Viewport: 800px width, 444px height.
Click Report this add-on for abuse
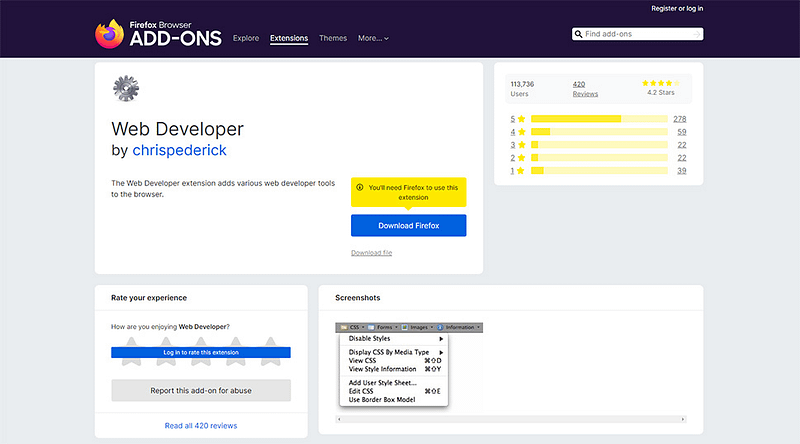(201, 391)
